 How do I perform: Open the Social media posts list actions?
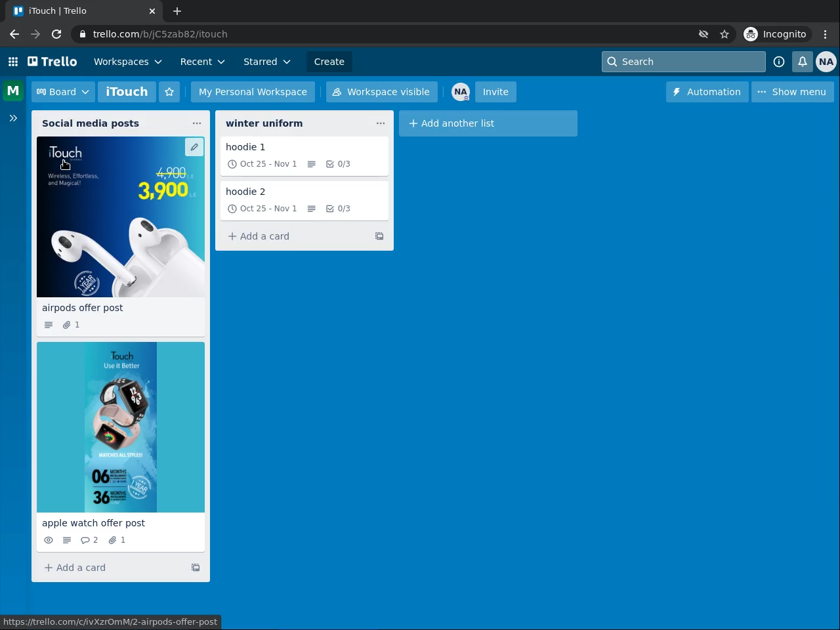coord(197,123)
